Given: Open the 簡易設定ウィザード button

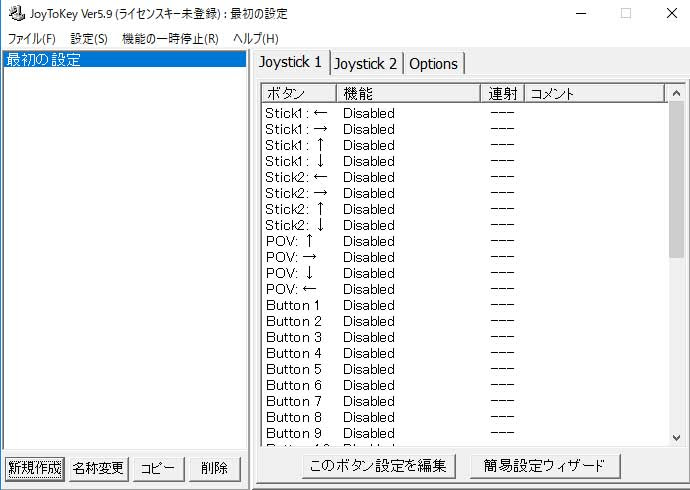Looking at the screenshot, I should (x=545, y=466).
